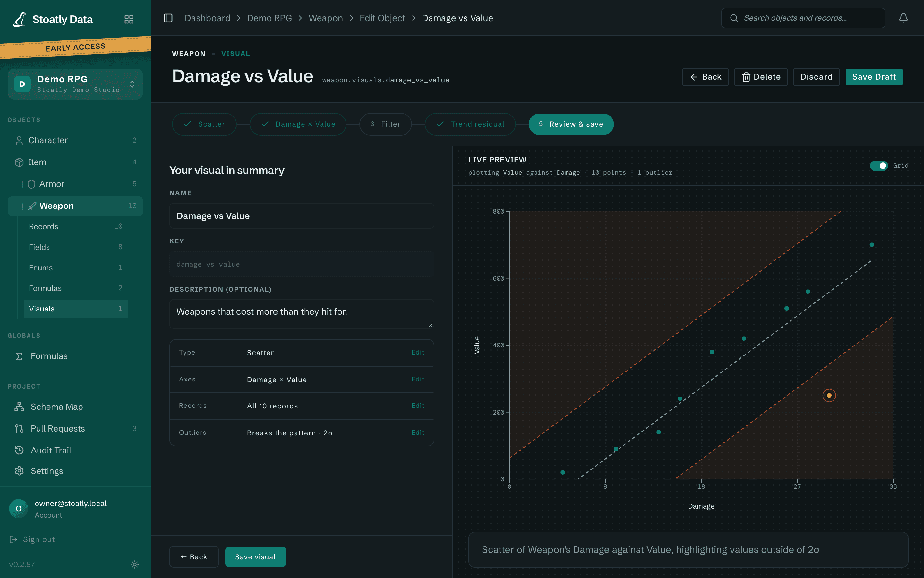Edit the Outliers row

pos(417,432)
